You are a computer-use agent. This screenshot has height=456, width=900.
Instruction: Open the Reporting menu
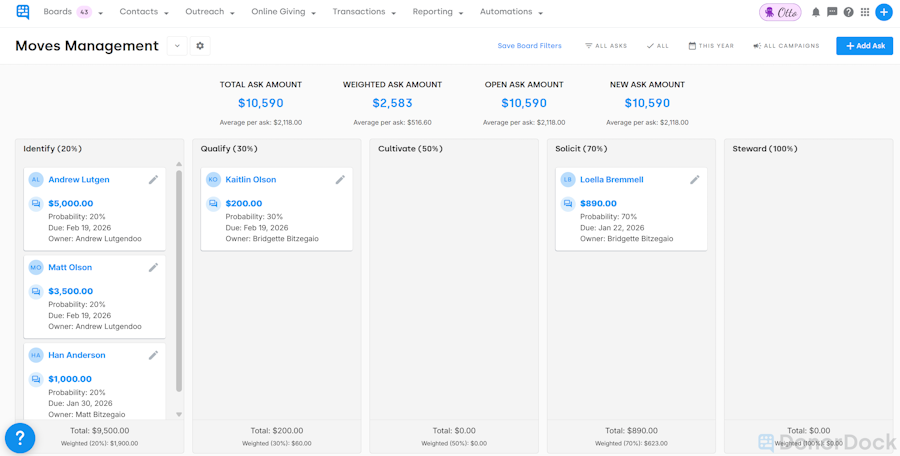coord(438,12)
